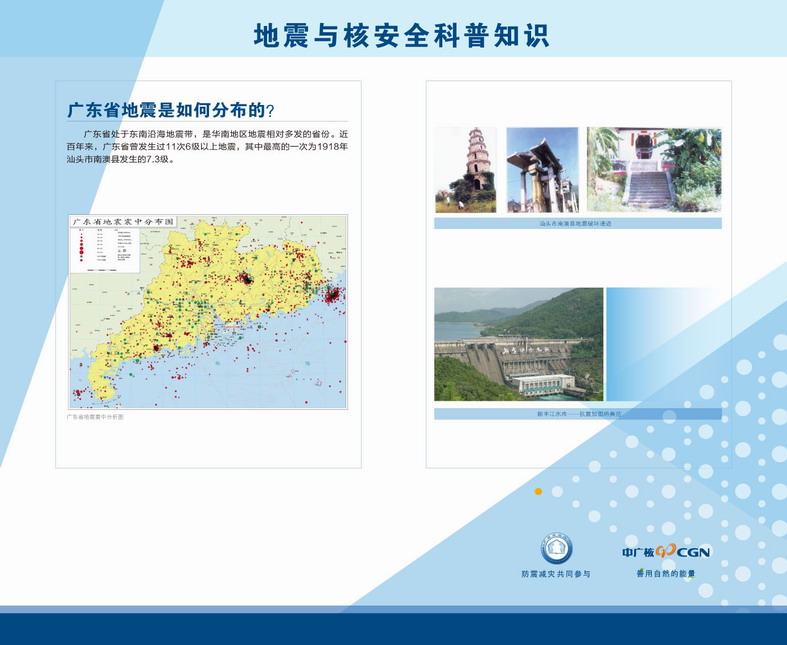The height and width of the screenshot is (645, 787).
Task: Click the slogan 防震减灾共同参与
Action: pos(556,574)
